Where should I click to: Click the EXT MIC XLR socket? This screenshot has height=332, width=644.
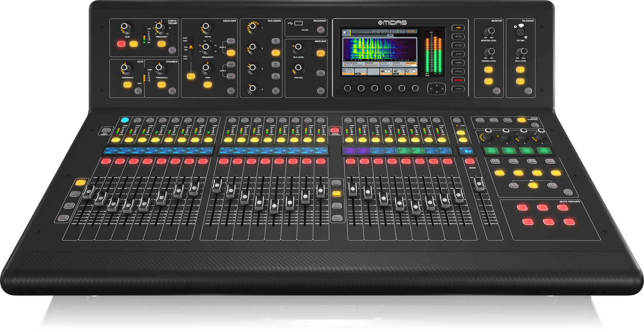click(x=520, y=31)
